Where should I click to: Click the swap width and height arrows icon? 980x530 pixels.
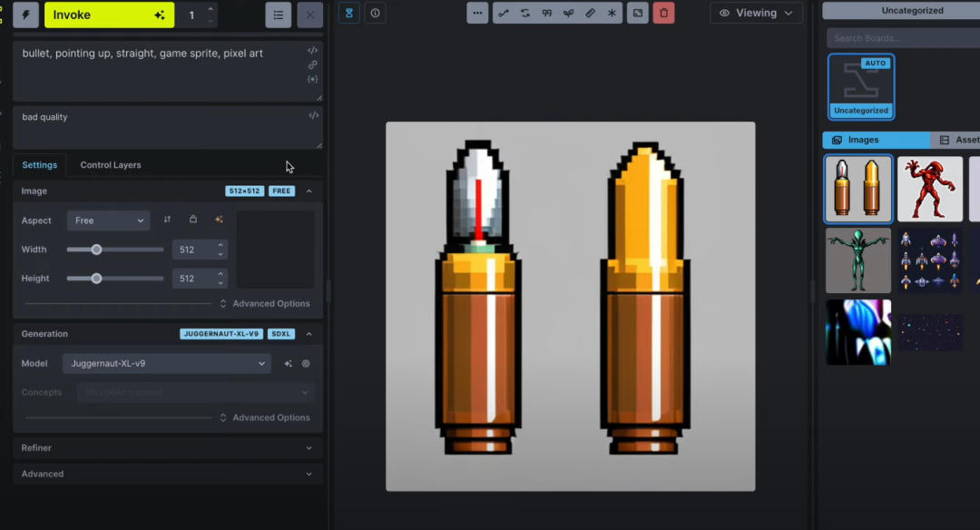tap(167, 220)
